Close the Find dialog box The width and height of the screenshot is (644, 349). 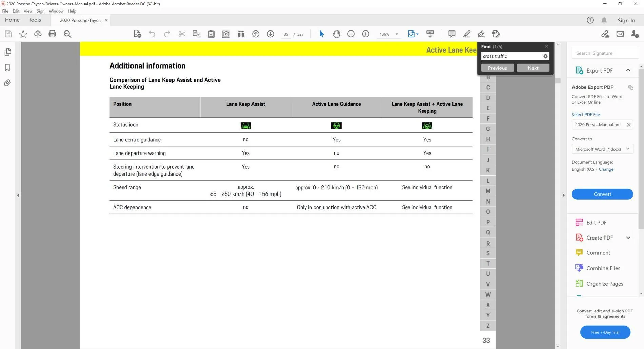546,46
